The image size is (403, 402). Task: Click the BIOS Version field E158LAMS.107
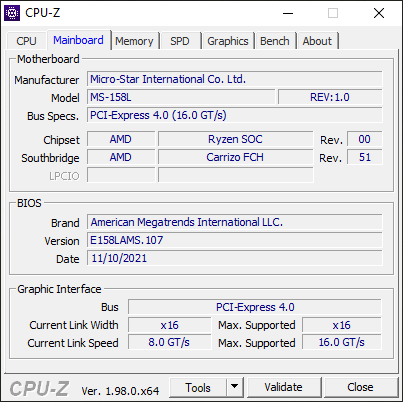point(235,240)
